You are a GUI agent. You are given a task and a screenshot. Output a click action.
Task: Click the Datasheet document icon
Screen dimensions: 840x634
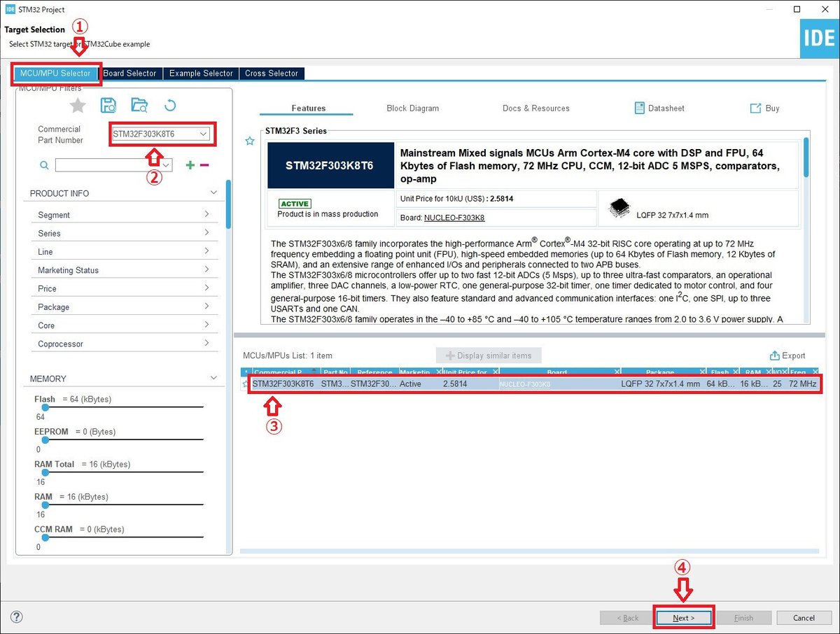tap(639, 108)
